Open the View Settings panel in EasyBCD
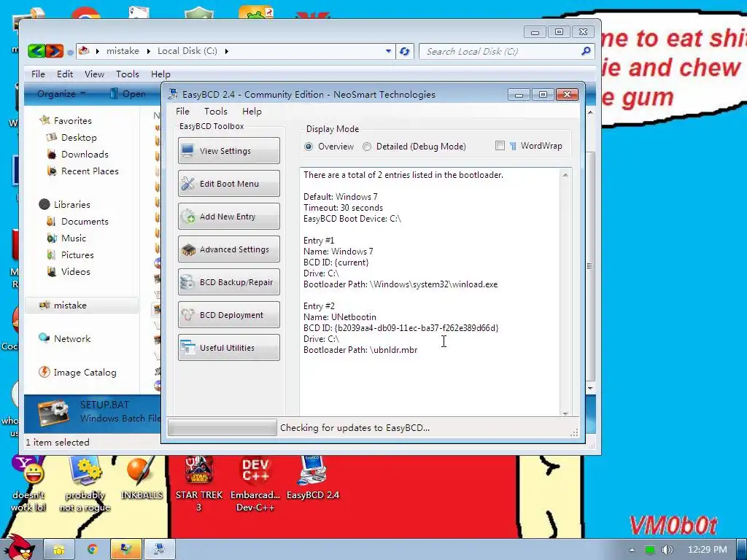 click(228, 150)
